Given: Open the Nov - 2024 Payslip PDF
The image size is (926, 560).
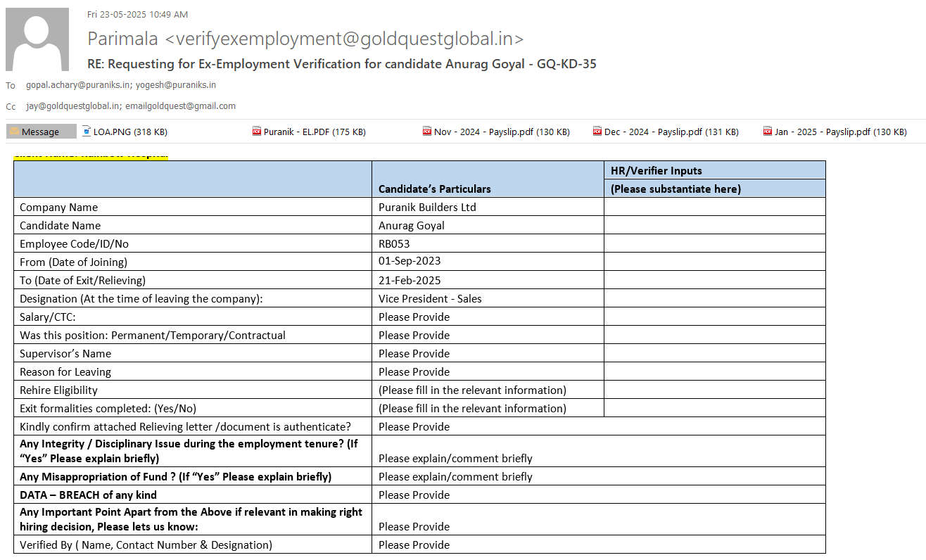Looking at the screenshot, I should [x=495, y=132].
